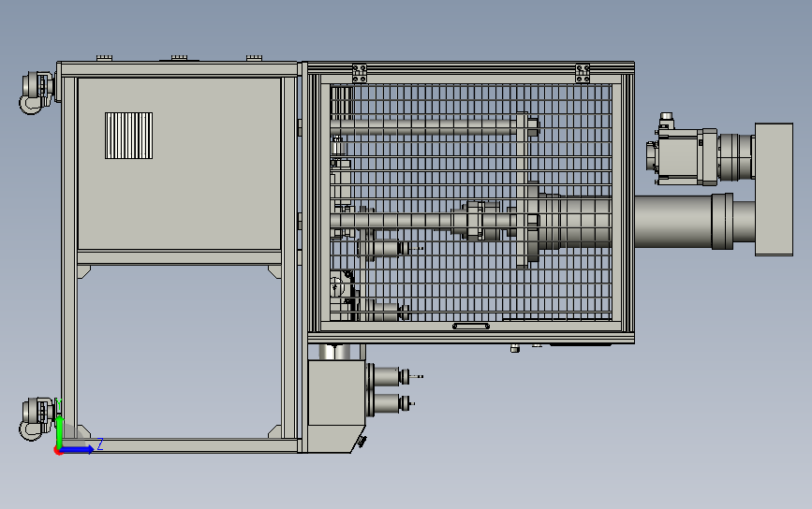
Task: Select the large rectangular end plate at far right
Action: pyautogui.click(x=774, y=189)
